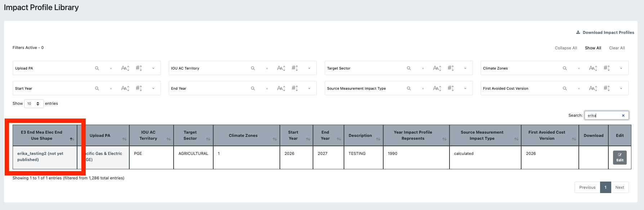The width and height of the screenshot is (644, 210).
Task: Sort table by Target Sector column header
Action: click(193, 135)
